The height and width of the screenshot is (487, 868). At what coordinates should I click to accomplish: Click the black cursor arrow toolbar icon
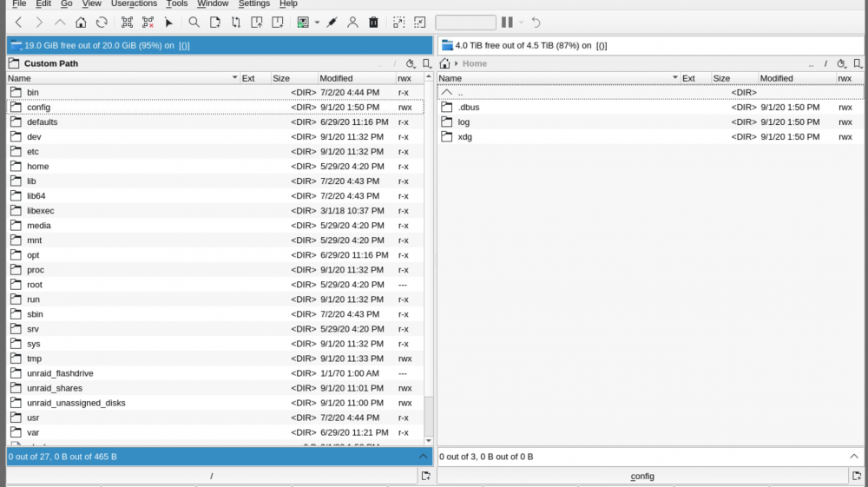169,23
